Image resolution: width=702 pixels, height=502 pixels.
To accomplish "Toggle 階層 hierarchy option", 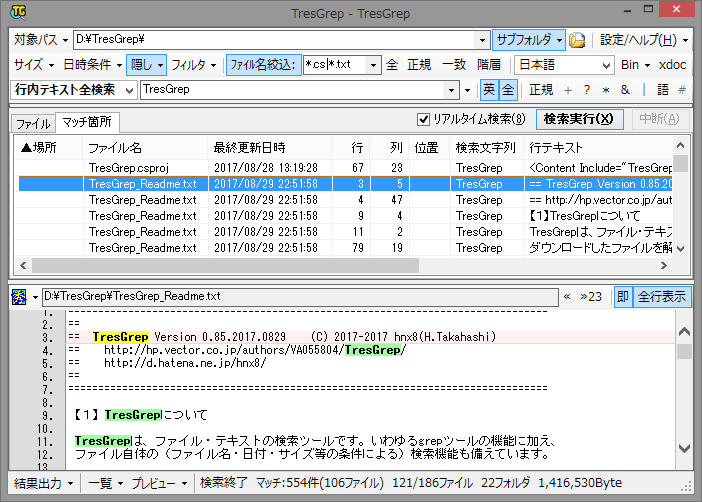I will click(x=489, y=65).
